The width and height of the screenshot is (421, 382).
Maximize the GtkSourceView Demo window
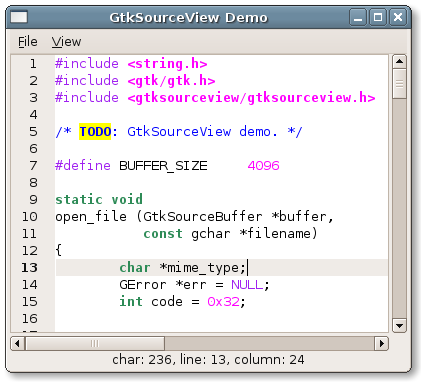(378, 17)
